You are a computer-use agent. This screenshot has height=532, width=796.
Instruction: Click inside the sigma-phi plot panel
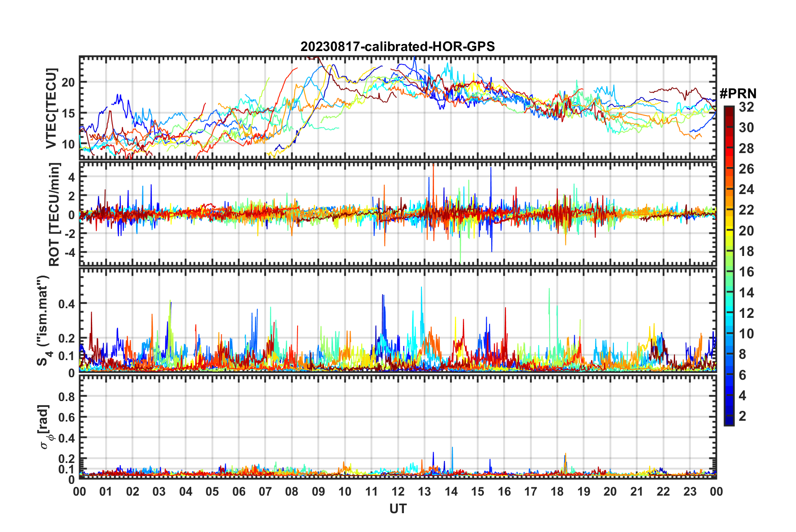pyautogui.click(x=398, y=427)
